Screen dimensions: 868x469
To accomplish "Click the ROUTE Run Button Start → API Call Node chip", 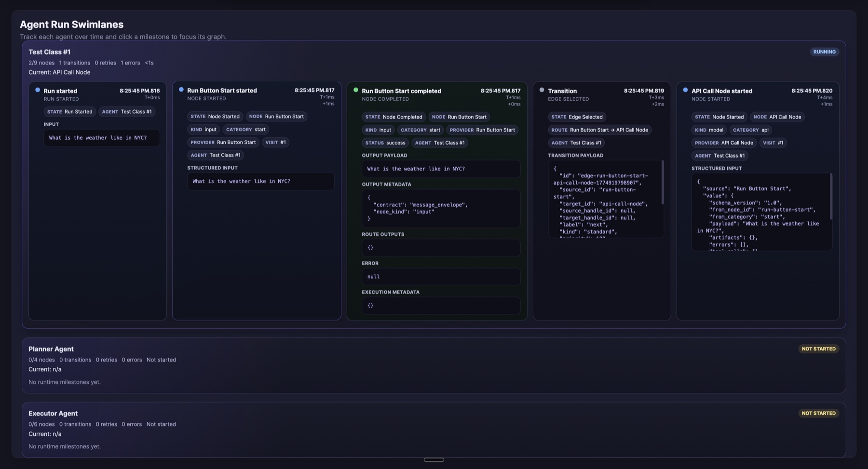I will 600,130.
